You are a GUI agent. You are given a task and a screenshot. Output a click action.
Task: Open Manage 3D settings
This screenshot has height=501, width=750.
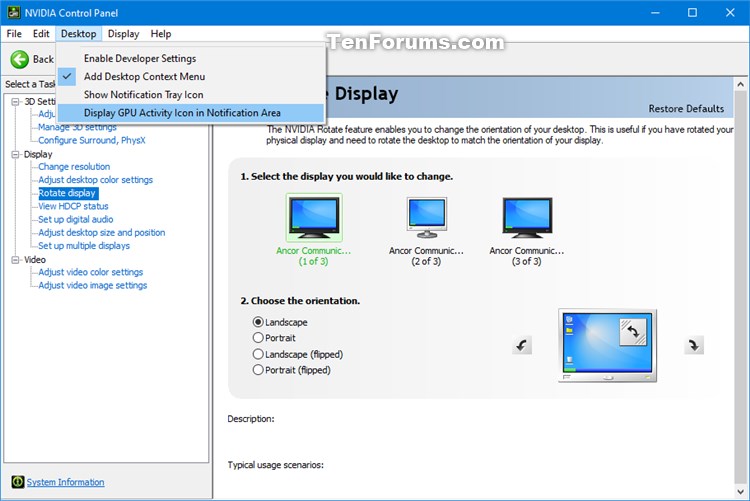pyautogui.click(x=77, y=127)
